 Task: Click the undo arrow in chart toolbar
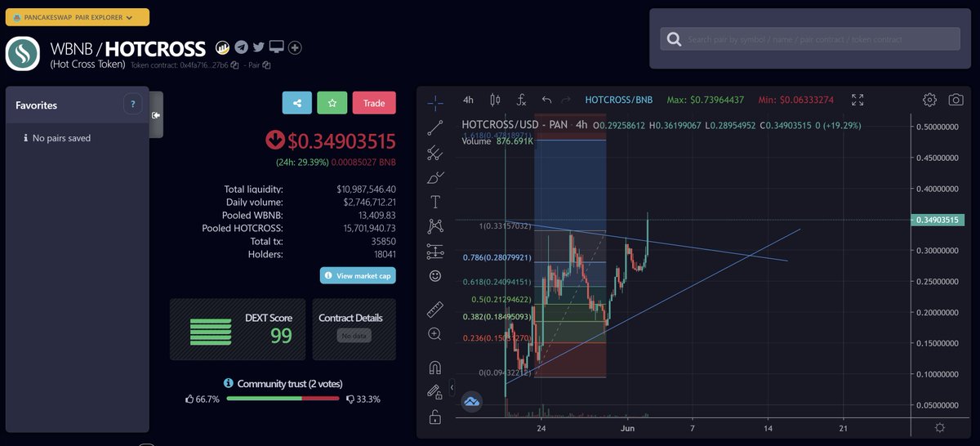(546, 100)
